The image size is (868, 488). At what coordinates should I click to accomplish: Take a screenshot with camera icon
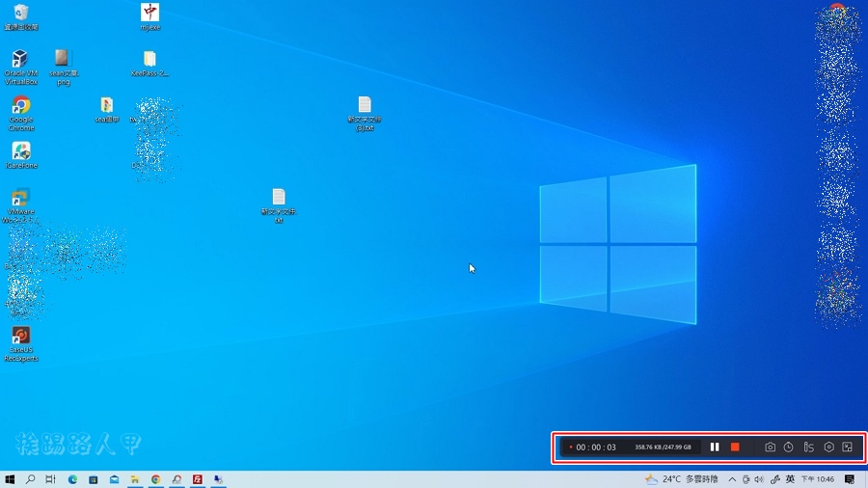point(770,447)
